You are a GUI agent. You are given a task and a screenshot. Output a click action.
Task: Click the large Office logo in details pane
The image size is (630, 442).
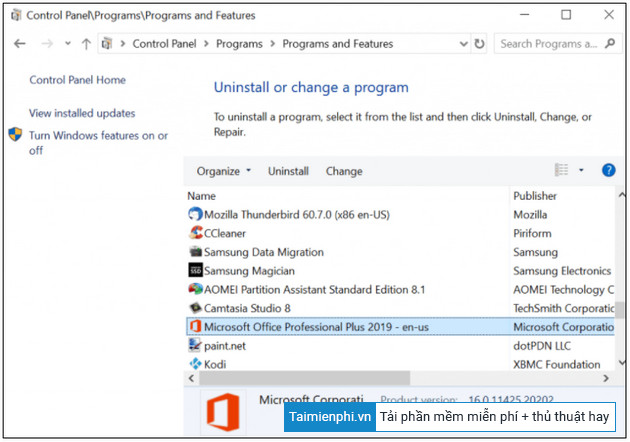223,412
